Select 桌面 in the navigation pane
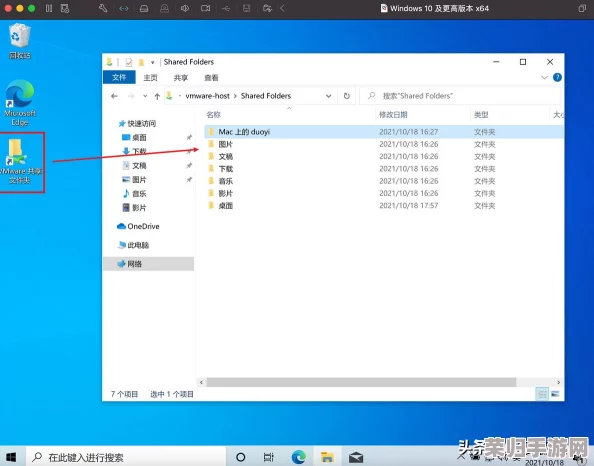The image size is (594, 466). click(134, 138)
